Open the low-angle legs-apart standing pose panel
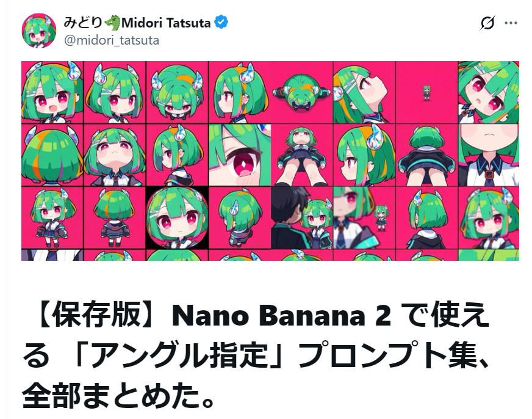The width and height of the screenshot is (532, 419). 302,155
